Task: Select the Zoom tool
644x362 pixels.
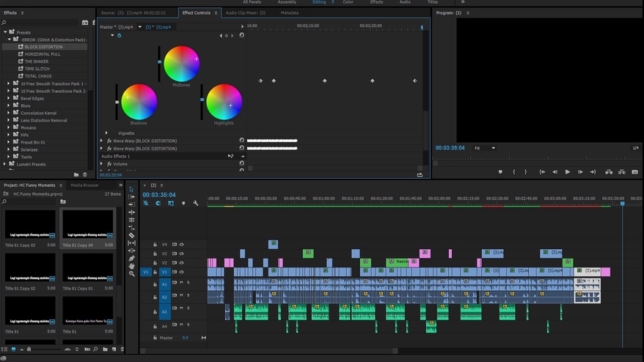Action: tap(131, 273)
